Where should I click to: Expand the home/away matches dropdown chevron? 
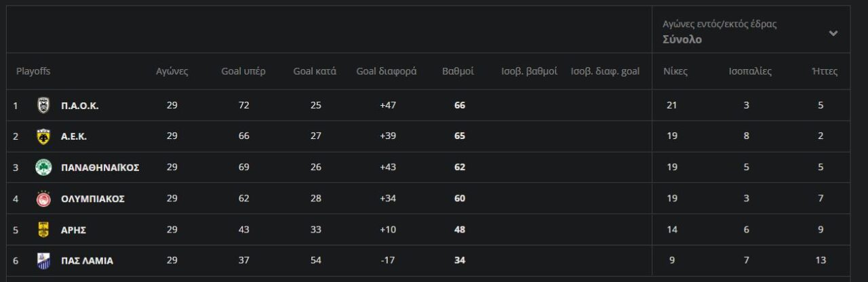833,33
